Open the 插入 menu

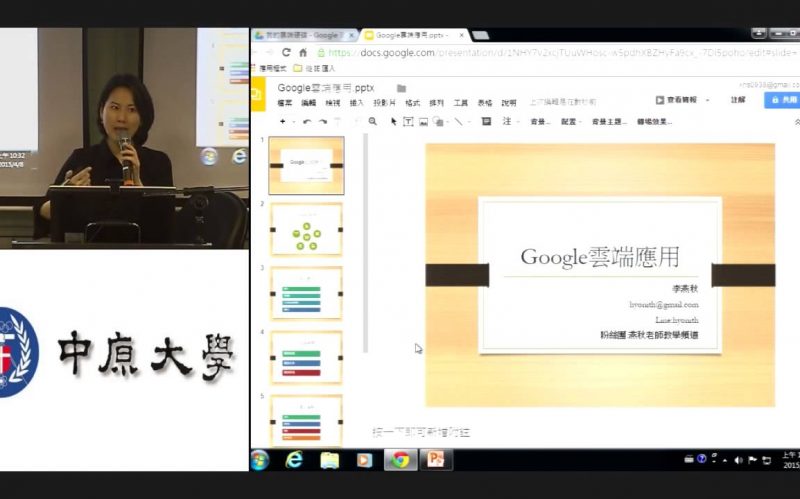(x=357, y=103)
